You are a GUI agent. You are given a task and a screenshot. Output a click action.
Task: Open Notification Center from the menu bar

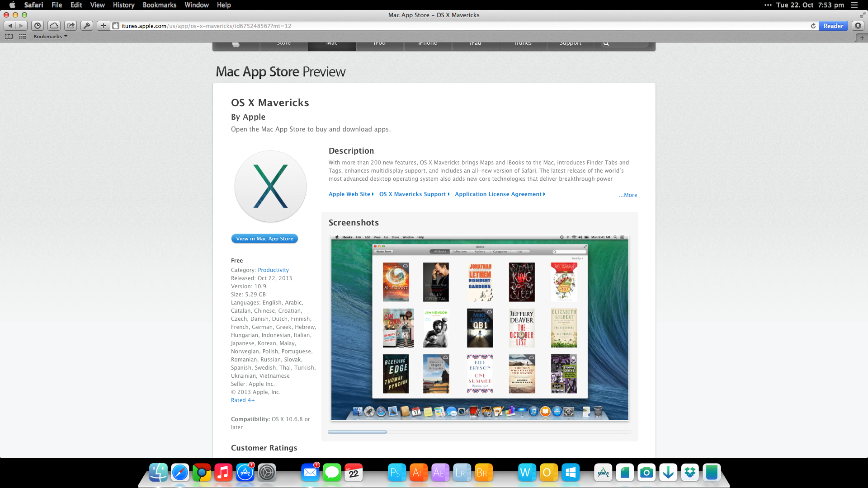click(854, 5)
